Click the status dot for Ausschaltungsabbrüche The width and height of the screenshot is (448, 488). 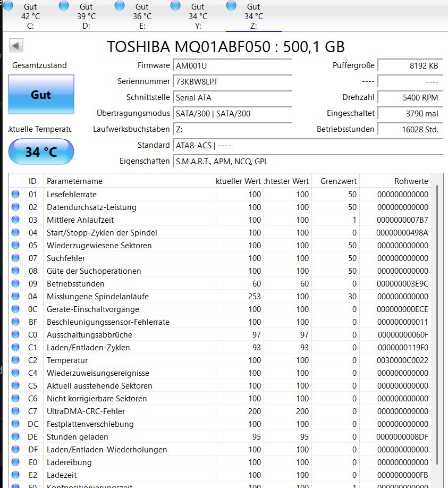pos(15,334)
